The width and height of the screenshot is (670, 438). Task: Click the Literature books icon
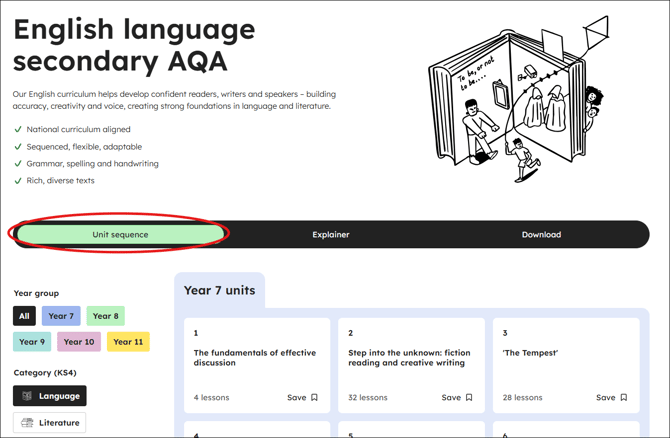point(27,423)
